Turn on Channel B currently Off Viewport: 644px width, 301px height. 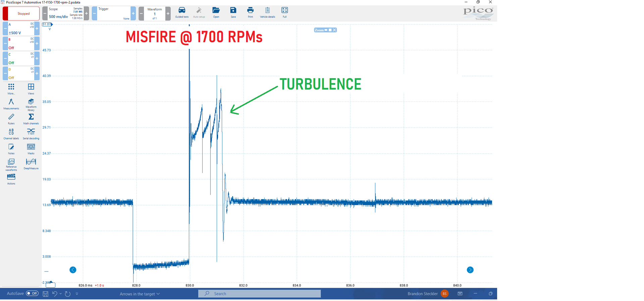pos(21,44)
